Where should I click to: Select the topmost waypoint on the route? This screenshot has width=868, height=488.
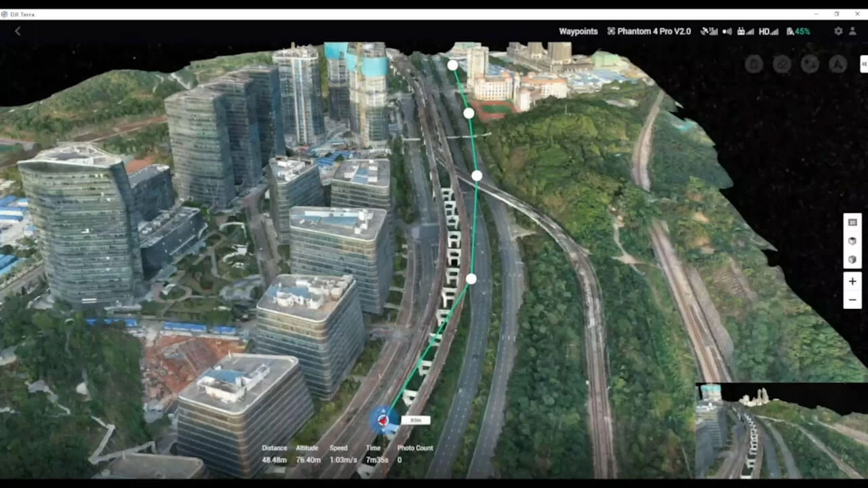point(452,65)
